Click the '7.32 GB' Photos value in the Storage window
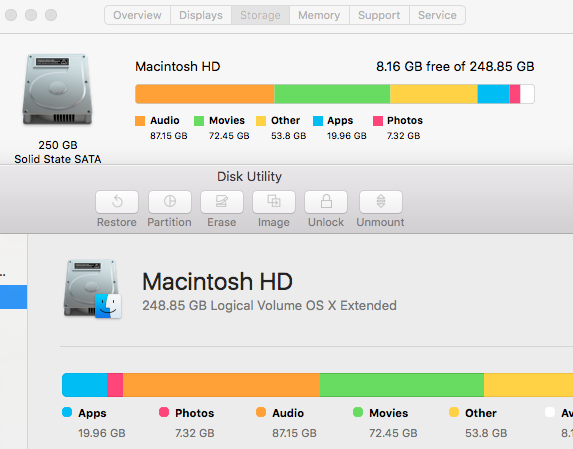The height and width of the screenshot is (449, 573). click(403, 136)
